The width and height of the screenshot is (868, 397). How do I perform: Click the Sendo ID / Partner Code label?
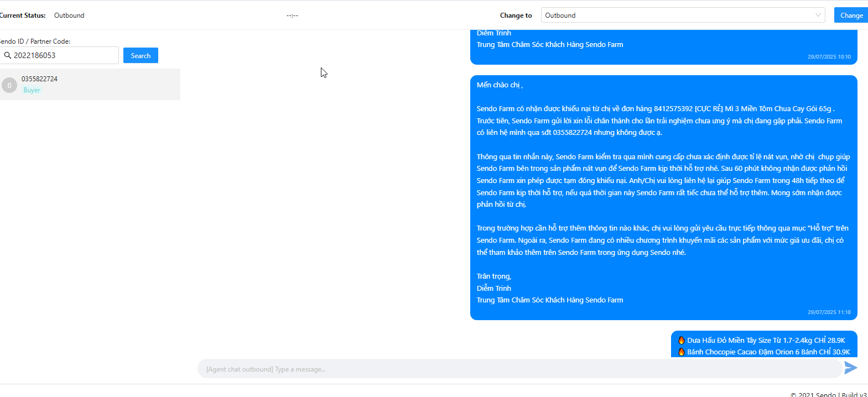click(35, 41)
